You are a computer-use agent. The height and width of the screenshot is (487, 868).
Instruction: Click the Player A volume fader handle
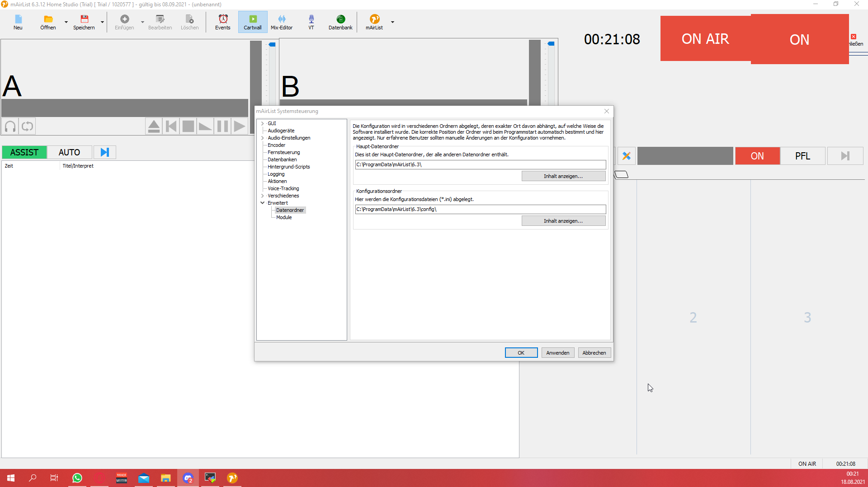272,44
